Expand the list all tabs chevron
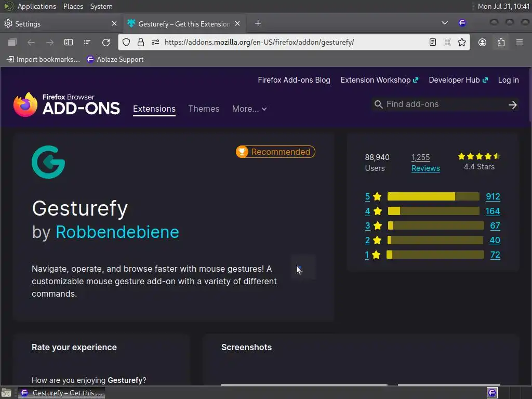This screenshot has height=399, width=532. pos(445,23)
